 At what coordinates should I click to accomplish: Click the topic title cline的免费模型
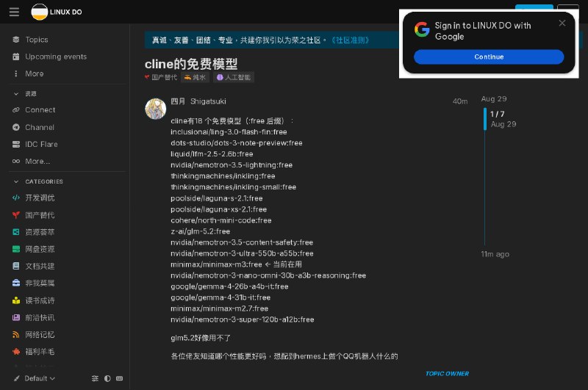191,64
